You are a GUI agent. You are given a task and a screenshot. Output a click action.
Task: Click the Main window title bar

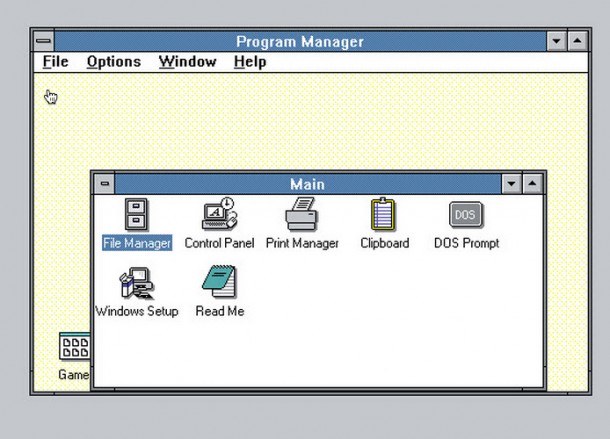point(308,184)
